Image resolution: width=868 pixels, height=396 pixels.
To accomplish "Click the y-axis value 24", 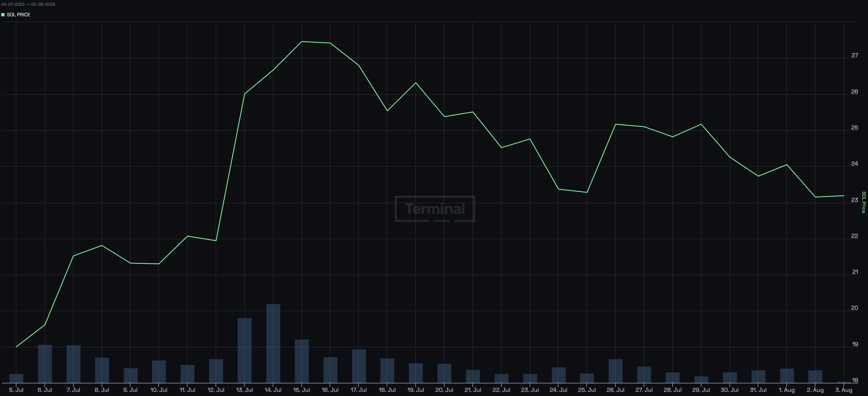I will pyautogui.click(x=855, y=163).
